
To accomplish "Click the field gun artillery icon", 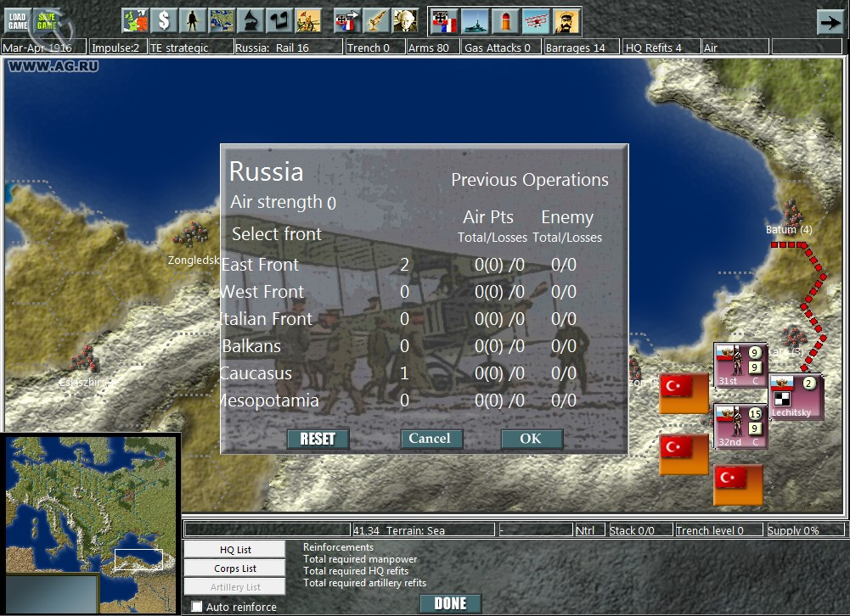I will (x=376, y=20).
